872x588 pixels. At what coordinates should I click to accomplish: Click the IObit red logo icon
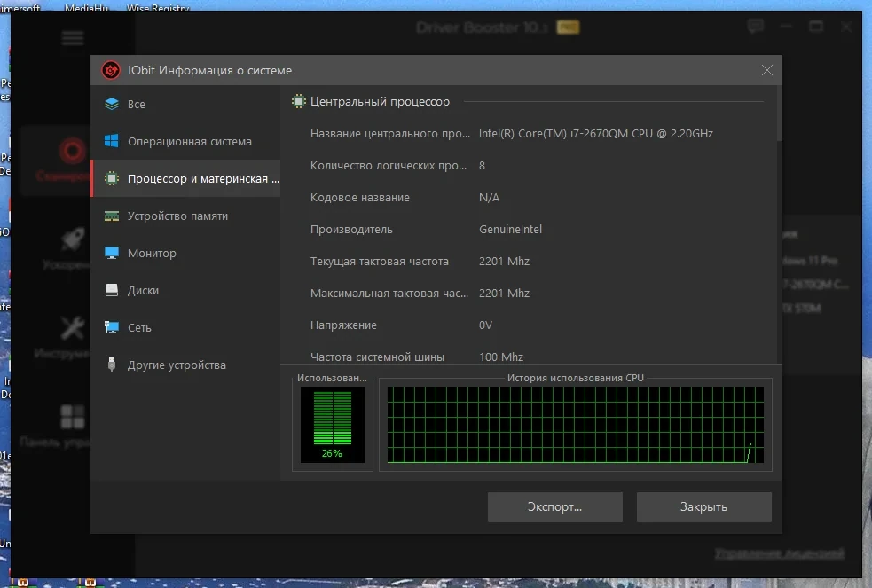pyautogui.click(x=111, y=71)
